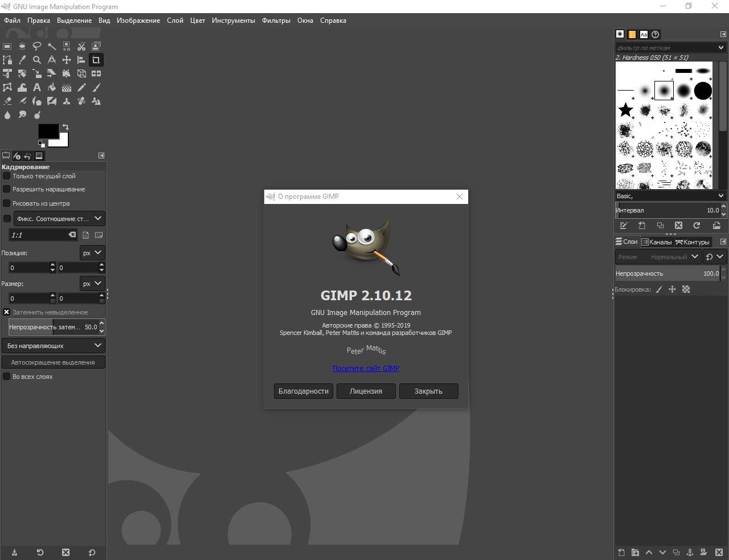Select the Text tool
This screenshot has width=729, height=560.
(x=37, y=87)
